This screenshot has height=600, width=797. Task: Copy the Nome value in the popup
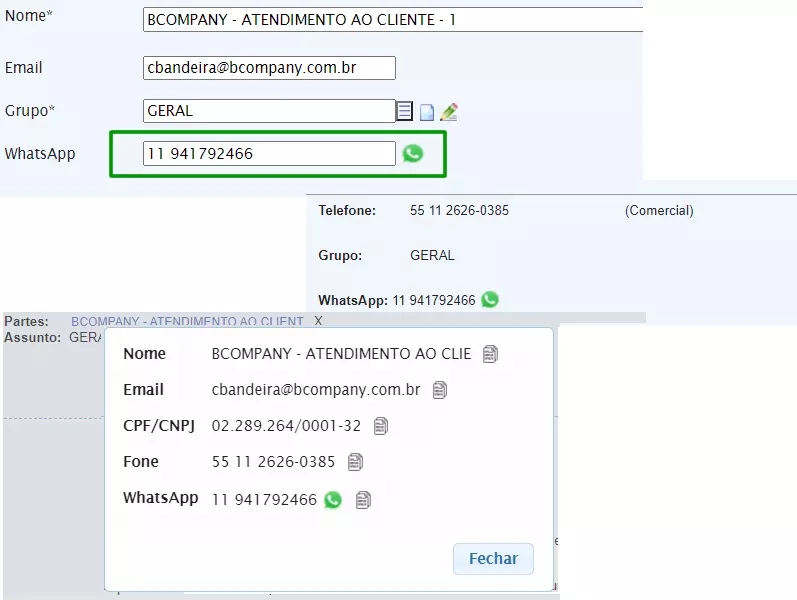coord(490,354)
